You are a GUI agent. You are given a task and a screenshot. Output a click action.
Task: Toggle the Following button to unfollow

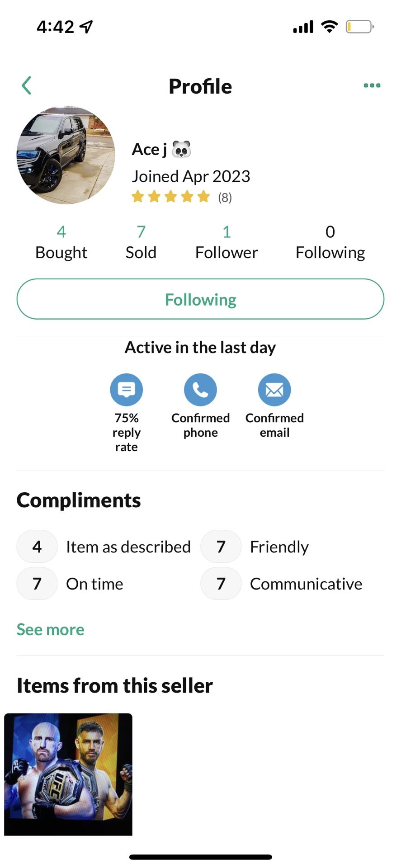200,299
